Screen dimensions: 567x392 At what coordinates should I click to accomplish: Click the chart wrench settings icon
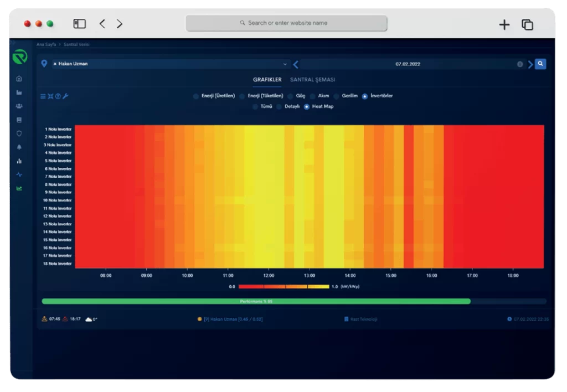(x=65, y=96)
